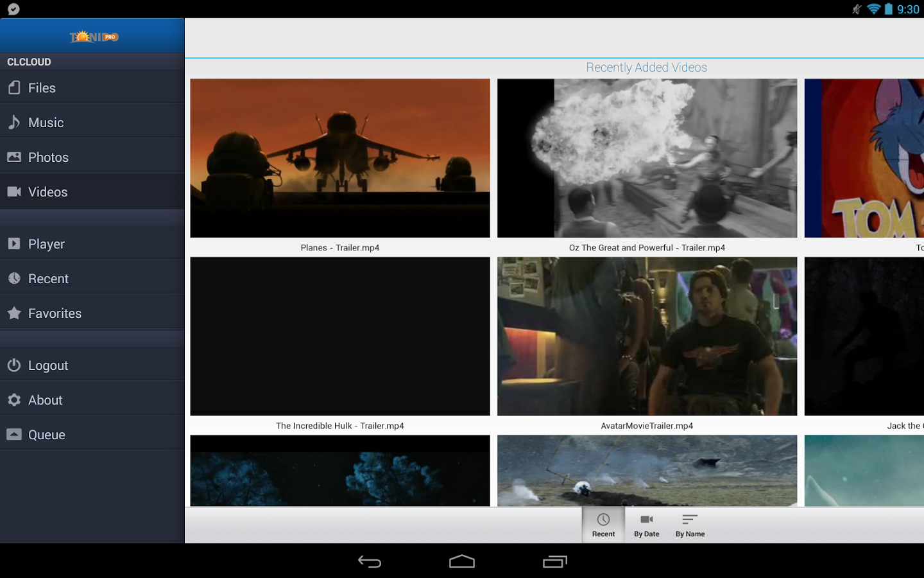This screenshot has width=924, height=578.
Task: Open Android recent apps button
Action: 555,561
